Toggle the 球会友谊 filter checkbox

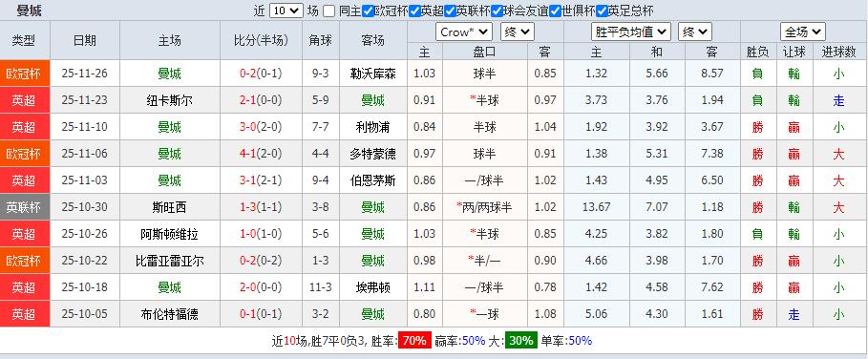tap(497, 11)
